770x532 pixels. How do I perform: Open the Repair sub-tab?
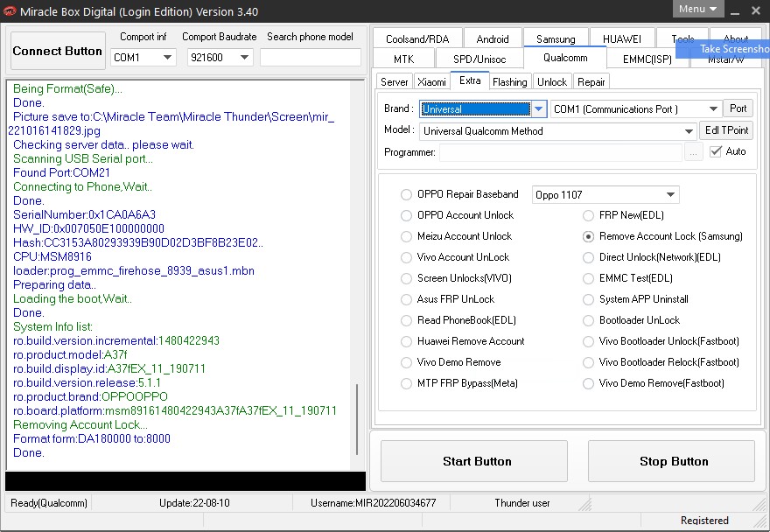pyautogui.click(x=591, y=81)
